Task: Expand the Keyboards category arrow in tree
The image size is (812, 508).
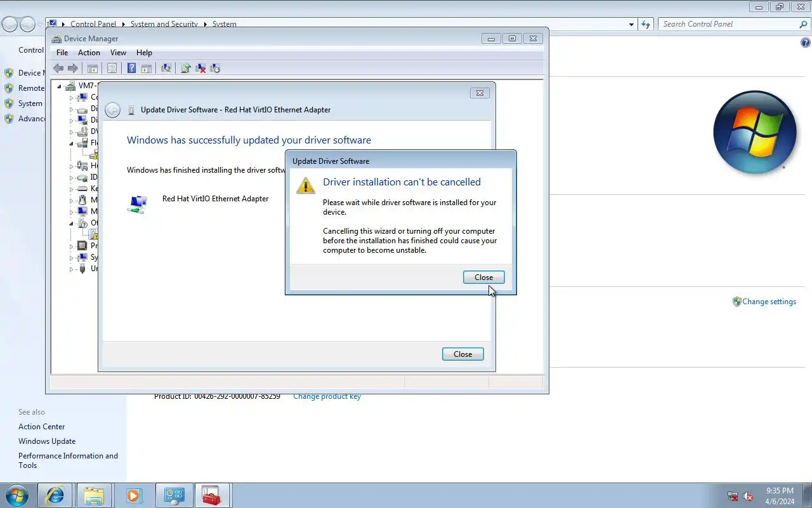Action: click(71, 189)
